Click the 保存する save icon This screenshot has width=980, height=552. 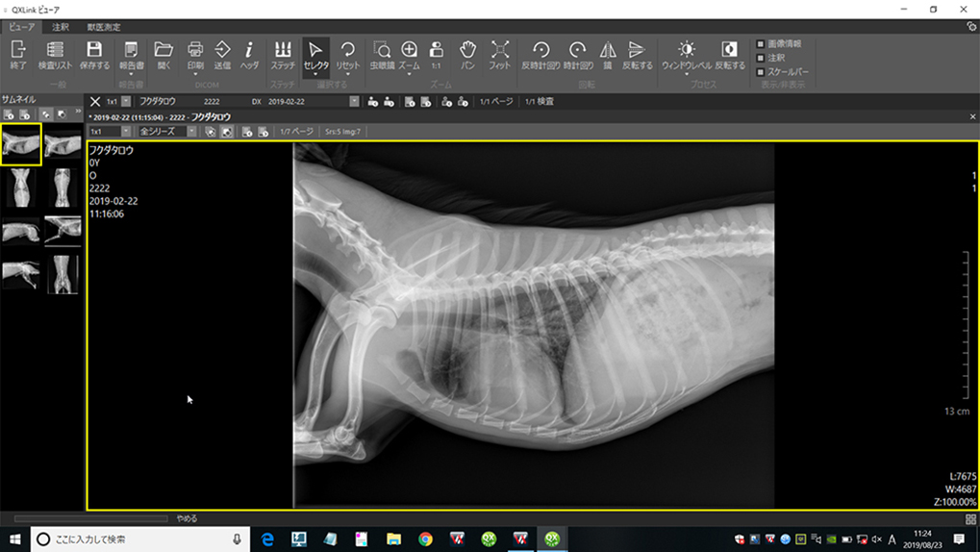click(94, 54)
